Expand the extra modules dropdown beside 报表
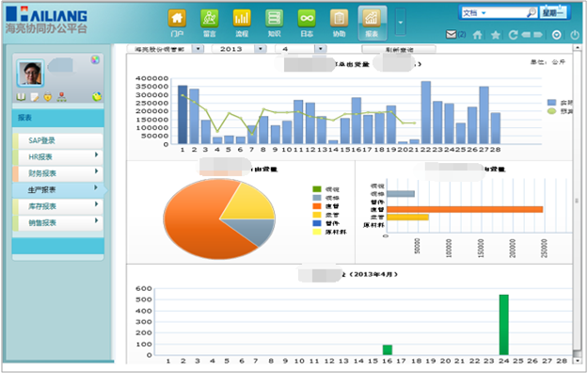This screenshot has height=373, width=588. [x=401, y=23]
